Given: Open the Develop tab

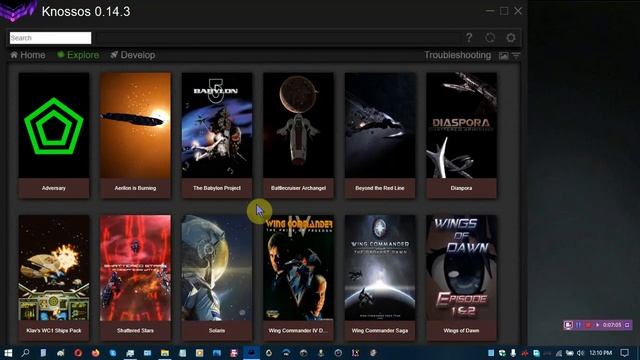Looking at the screenshot, I should pos(133,55).
